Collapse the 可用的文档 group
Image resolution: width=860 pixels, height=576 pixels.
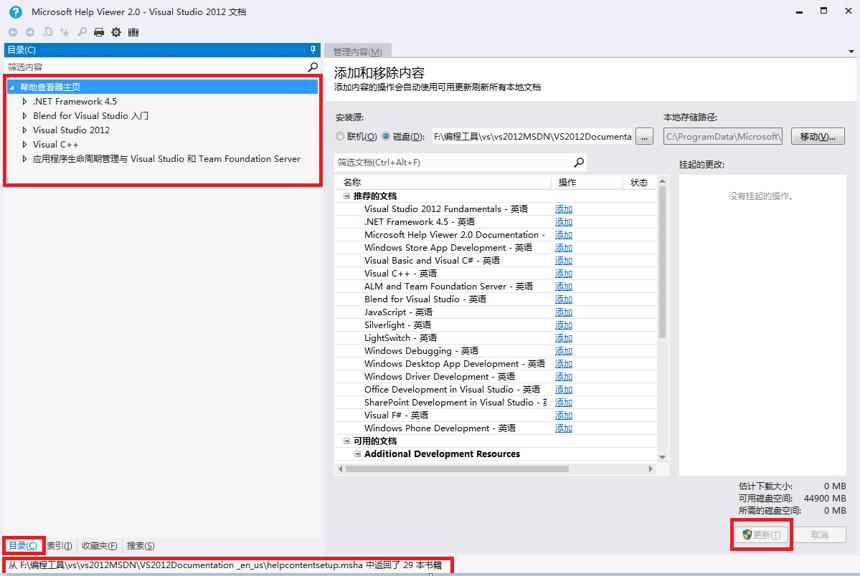347,441
